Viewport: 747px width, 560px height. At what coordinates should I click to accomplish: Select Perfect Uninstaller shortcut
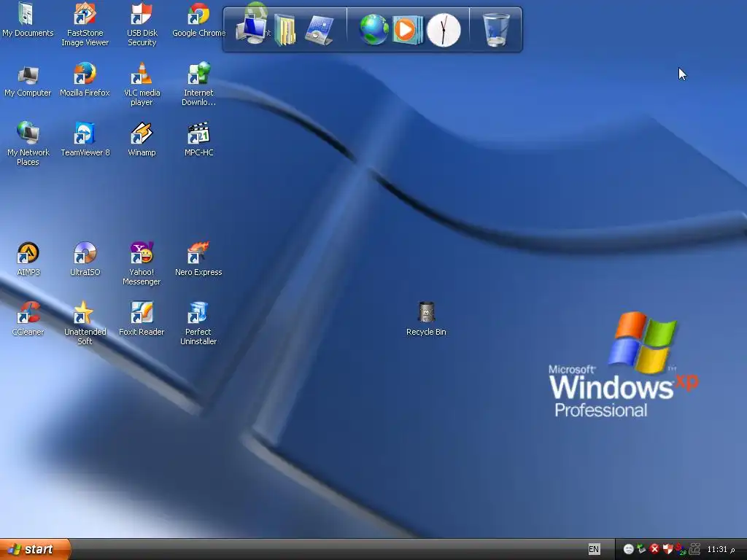(198, 324)
